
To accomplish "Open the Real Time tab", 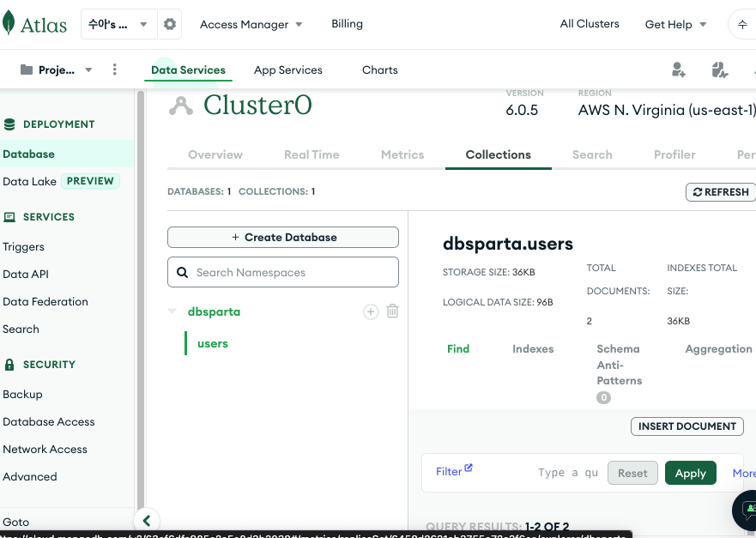I will (311, 154).
